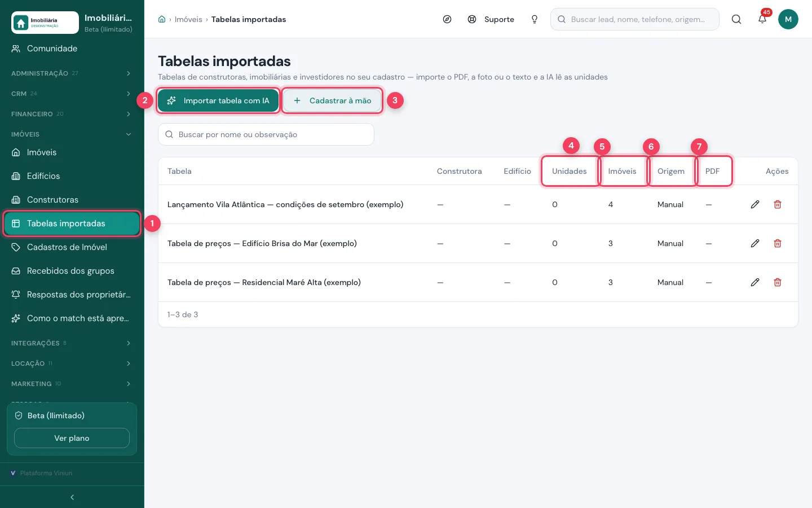
Task: Expand the Integrações section
Action: pyautogui.click(x=72, y=343)
